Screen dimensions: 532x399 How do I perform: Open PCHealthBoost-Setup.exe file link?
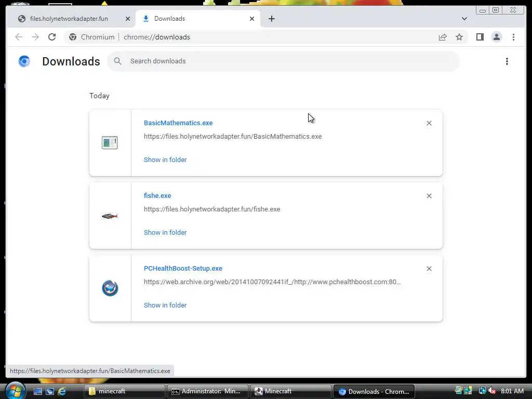[x=183, y=269]
